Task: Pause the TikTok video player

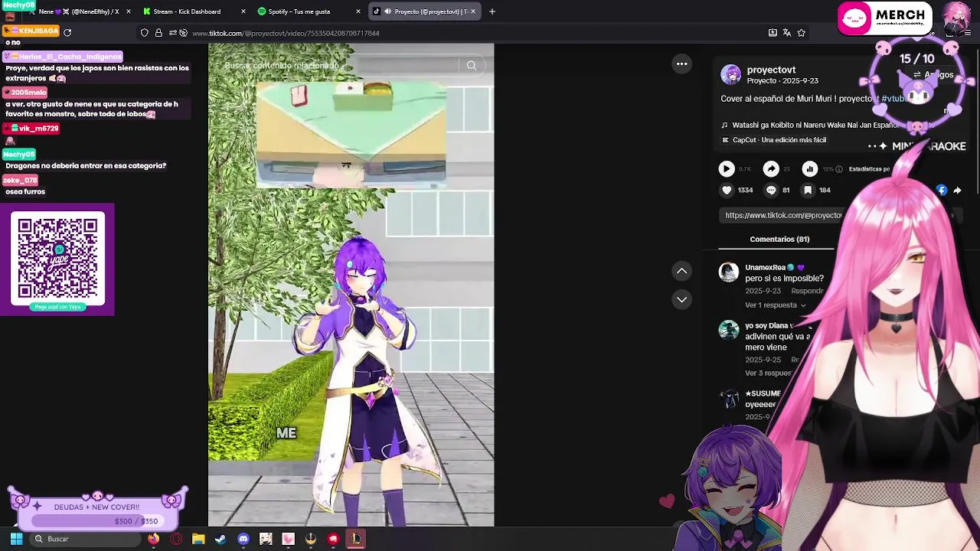Action: tap(351, 285)
